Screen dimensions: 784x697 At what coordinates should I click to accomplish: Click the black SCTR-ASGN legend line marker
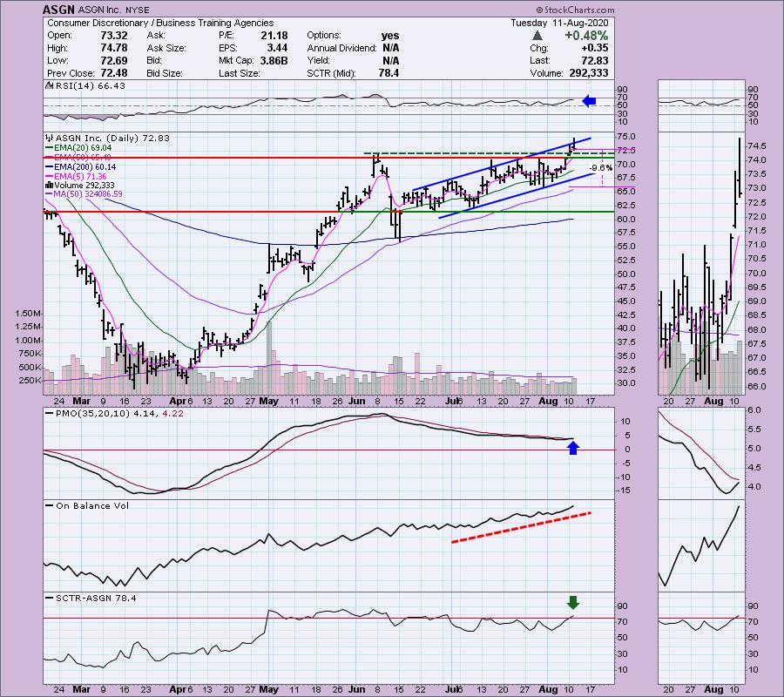(x=50, y=598)
